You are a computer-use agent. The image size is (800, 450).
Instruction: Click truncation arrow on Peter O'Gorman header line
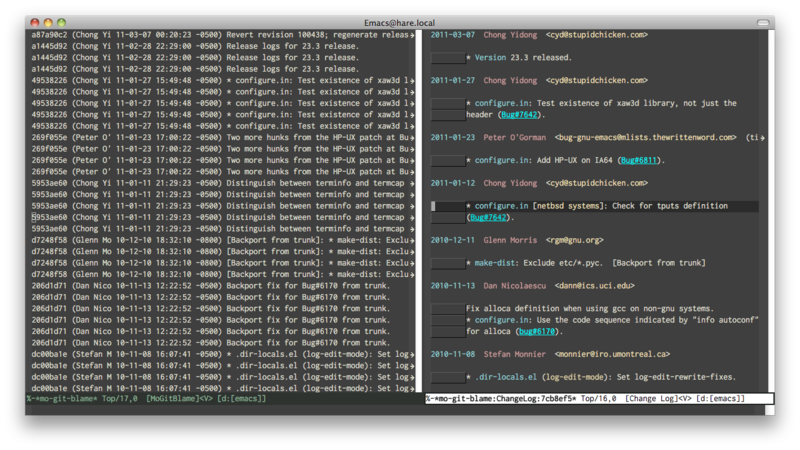[762, 138]
